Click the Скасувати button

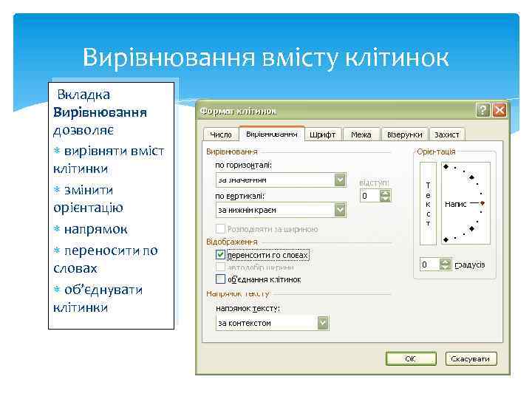tap(471, 358)
